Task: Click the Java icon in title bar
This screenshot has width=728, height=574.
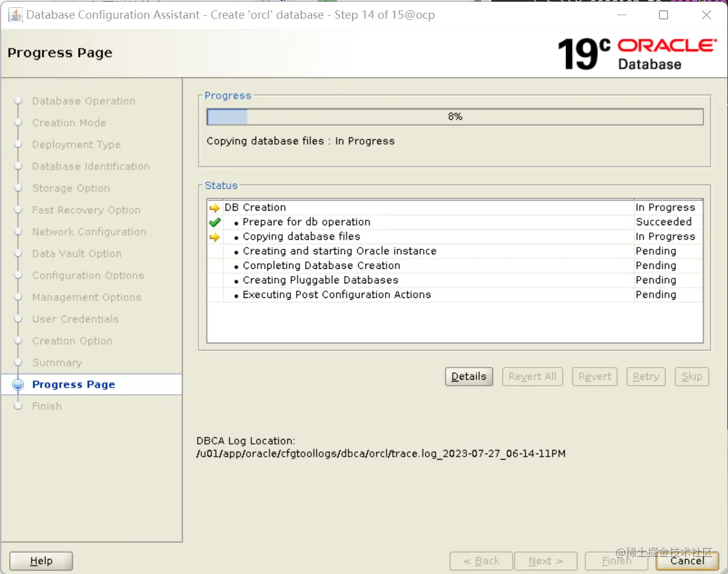Action: pyautogui.click(x=15, y=15)
